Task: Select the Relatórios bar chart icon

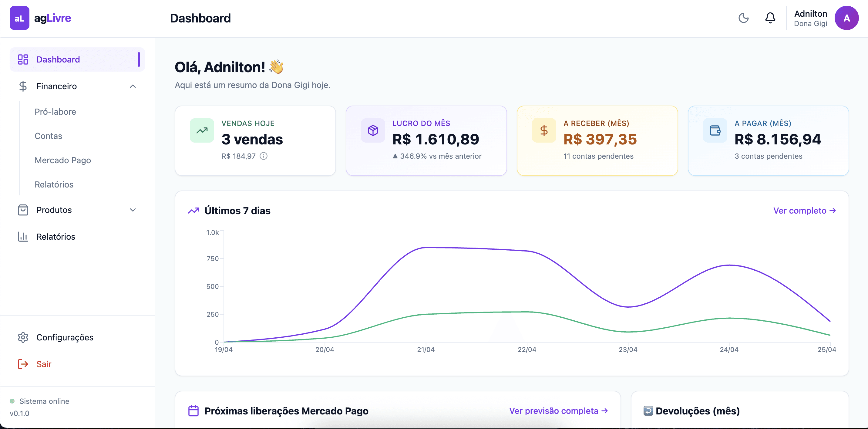Action: pyautogui.click(x=22, y=237)
